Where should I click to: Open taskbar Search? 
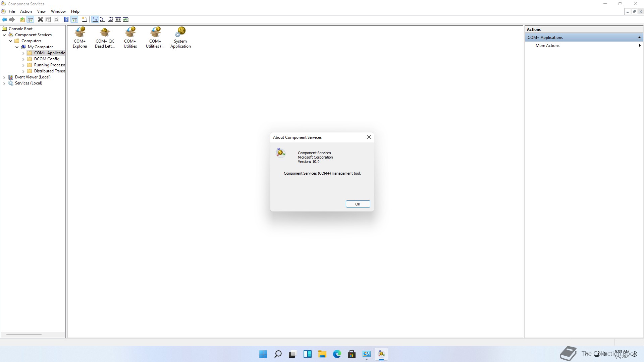click(278, 354)
